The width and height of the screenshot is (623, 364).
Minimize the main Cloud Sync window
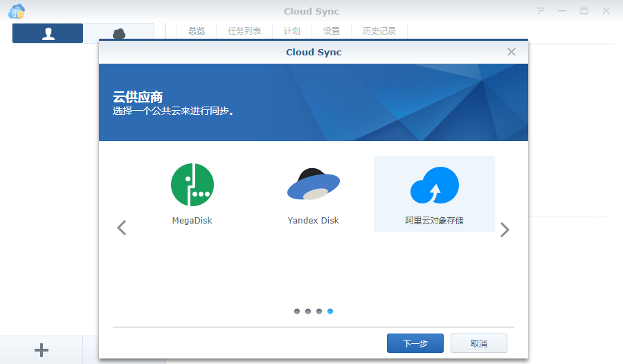click(x=562, y=11)
